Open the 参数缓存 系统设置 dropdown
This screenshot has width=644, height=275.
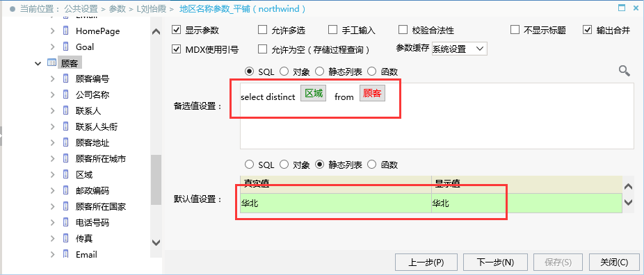[x=459, y=49]
